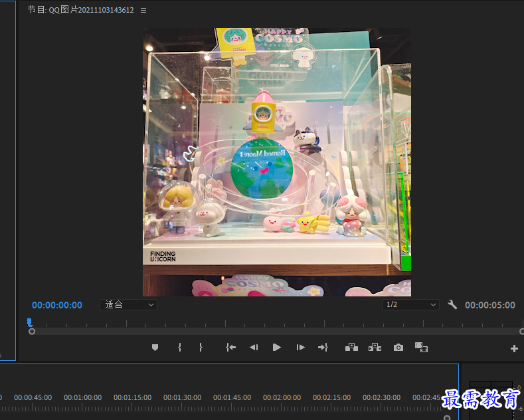This screenshot has height=420, width=524.
Task: Click timeline ruler at 00:02:15:00
Action: (331, 397)
